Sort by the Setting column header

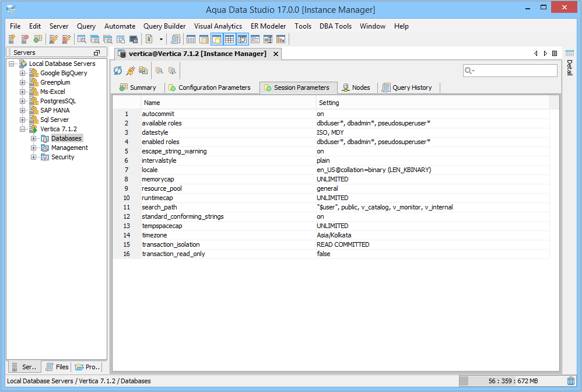(432, 103)
